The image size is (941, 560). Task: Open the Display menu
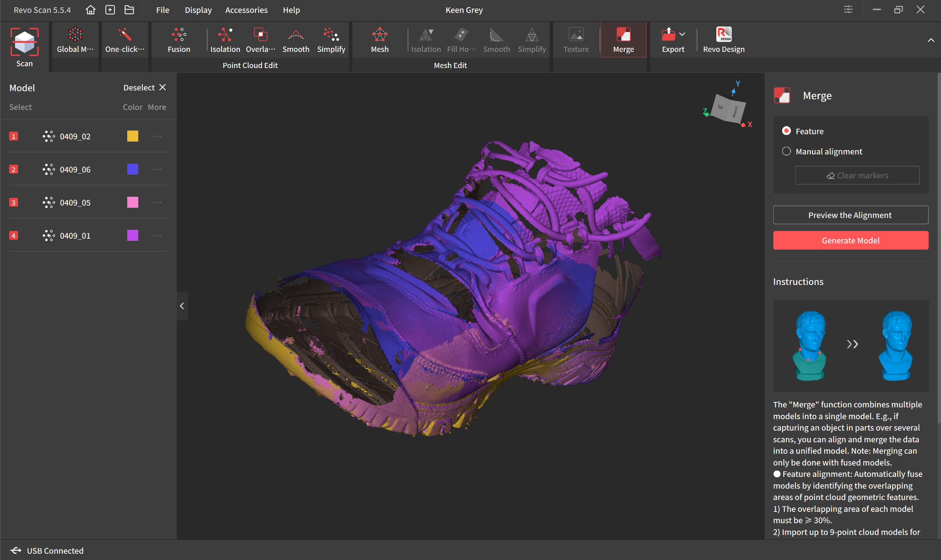[x=198, y=10]
